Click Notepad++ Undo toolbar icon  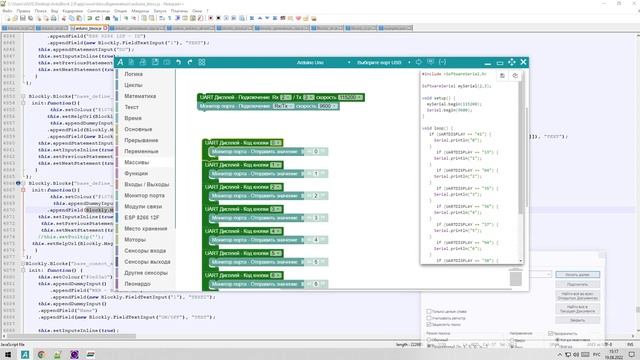click(x=89, y=18)
